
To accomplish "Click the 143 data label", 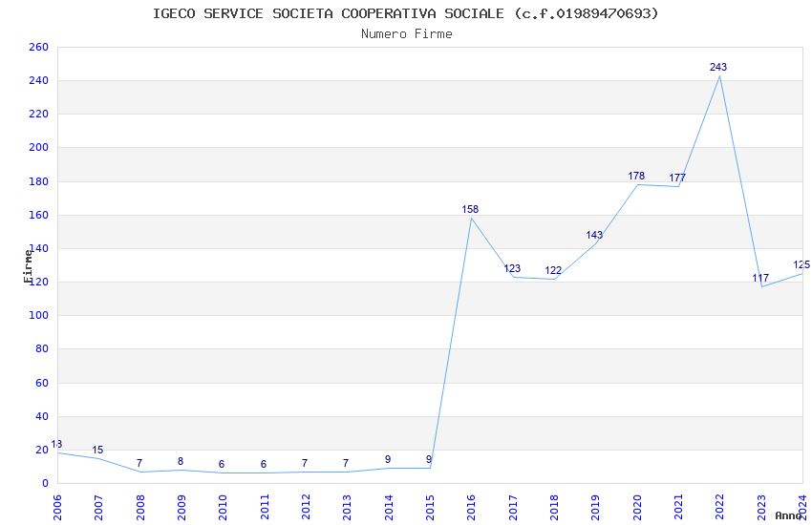I will (x=594, y=235).
